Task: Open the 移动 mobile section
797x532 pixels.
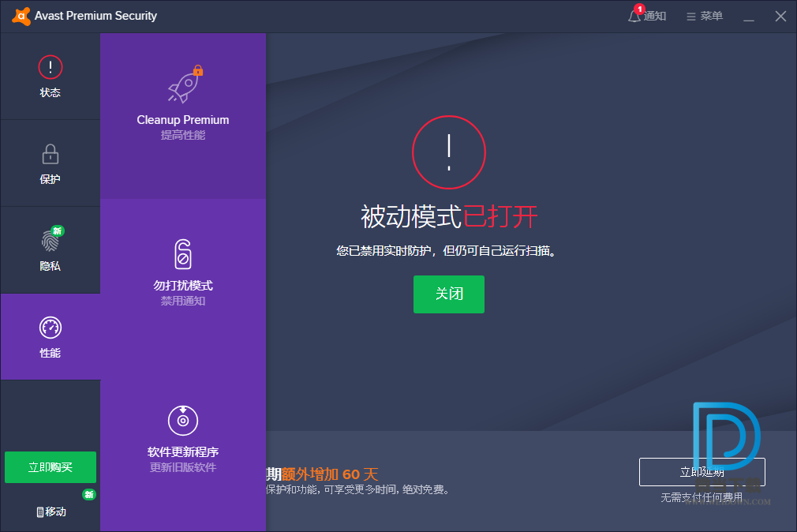Action: pos(51,511)
